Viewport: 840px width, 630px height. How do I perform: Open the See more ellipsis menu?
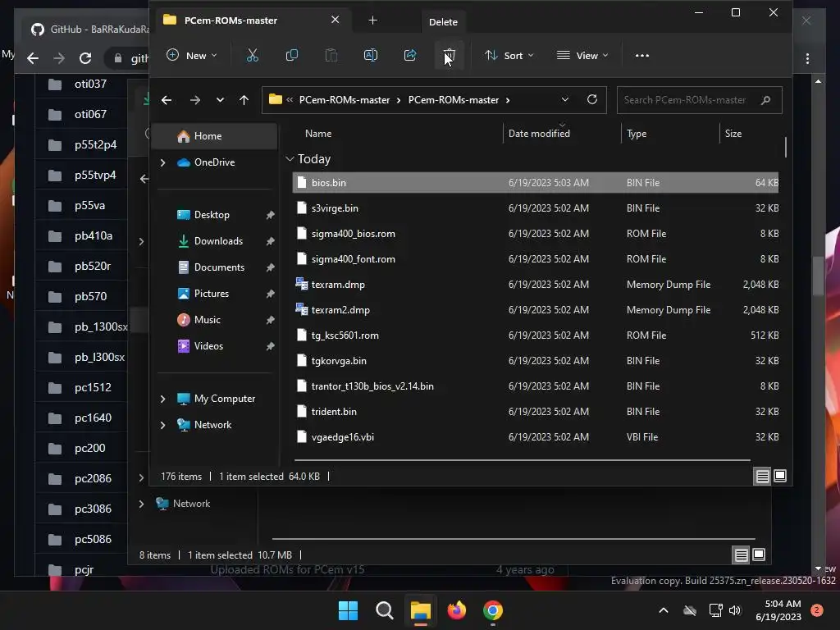tap(641, 55)
